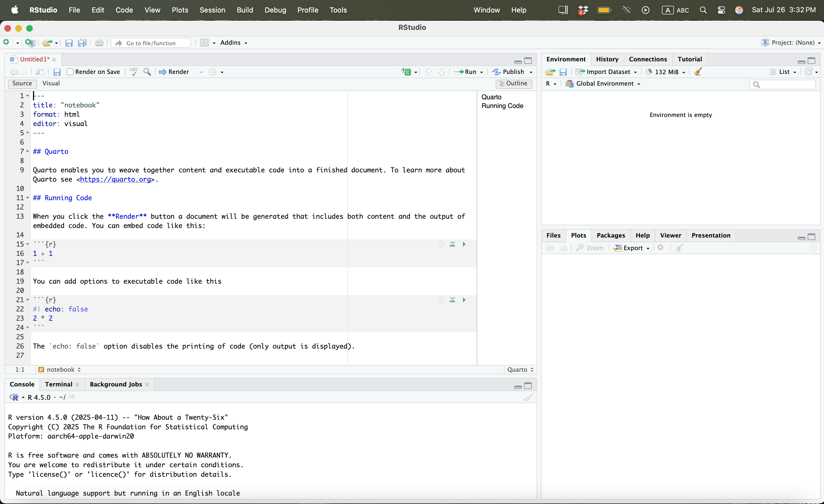Click the spell check icon in editor toolbar

tap(134, 72)
